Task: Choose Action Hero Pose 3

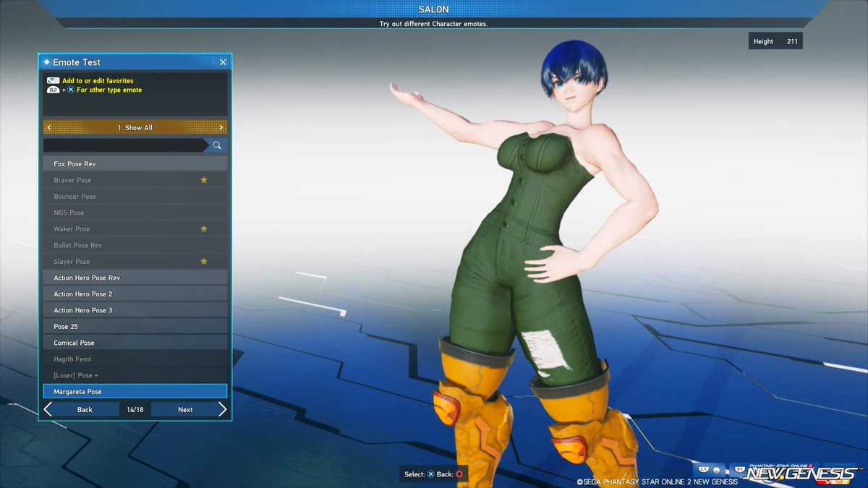Action: coord(135,310)
